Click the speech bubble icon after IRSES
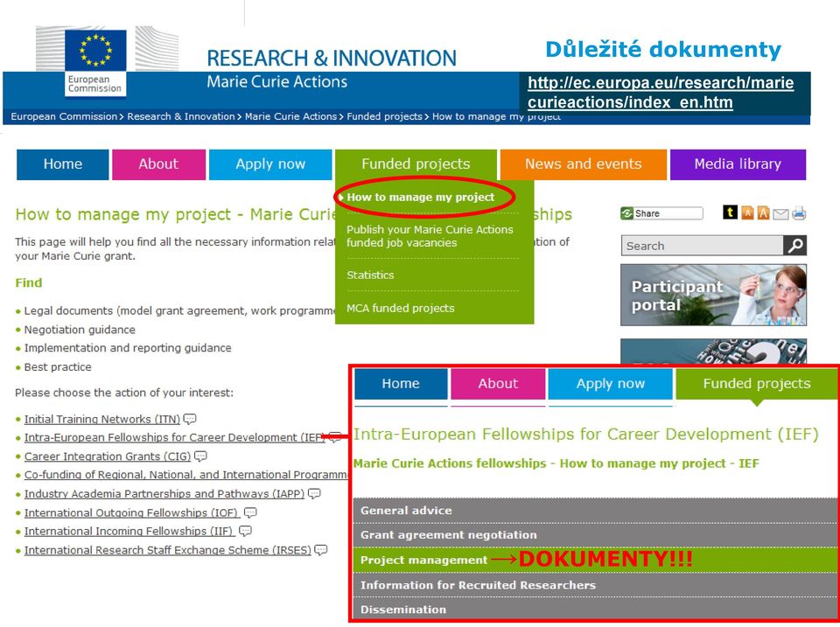Viewport: 840px width, 627px height. 320,550
